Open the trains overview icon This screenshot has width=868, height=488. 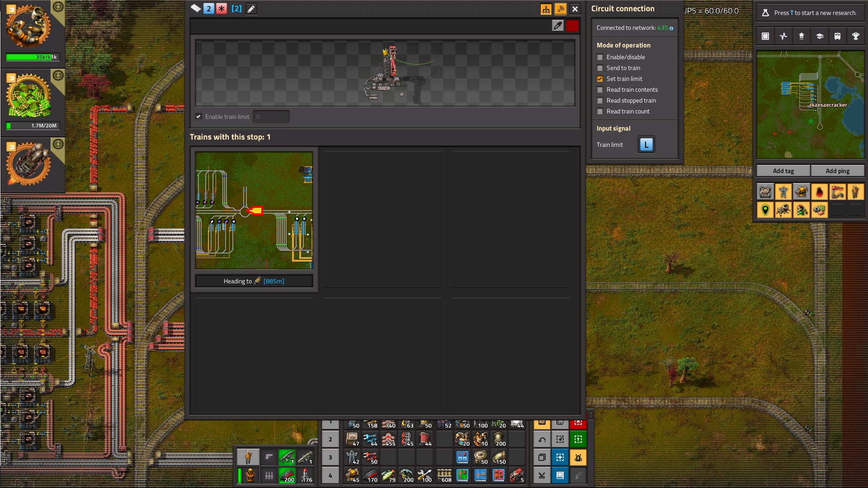tap(838, 36)
